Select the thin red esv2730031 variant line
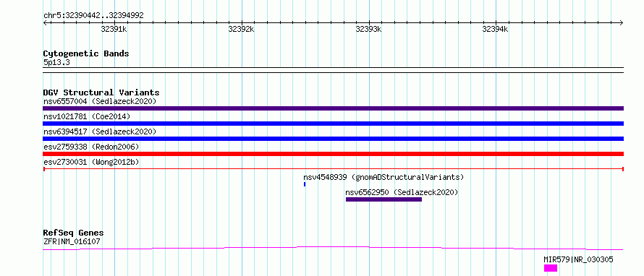Image resolution: width=644 pixels, height=276 pixels. [333, 169]
